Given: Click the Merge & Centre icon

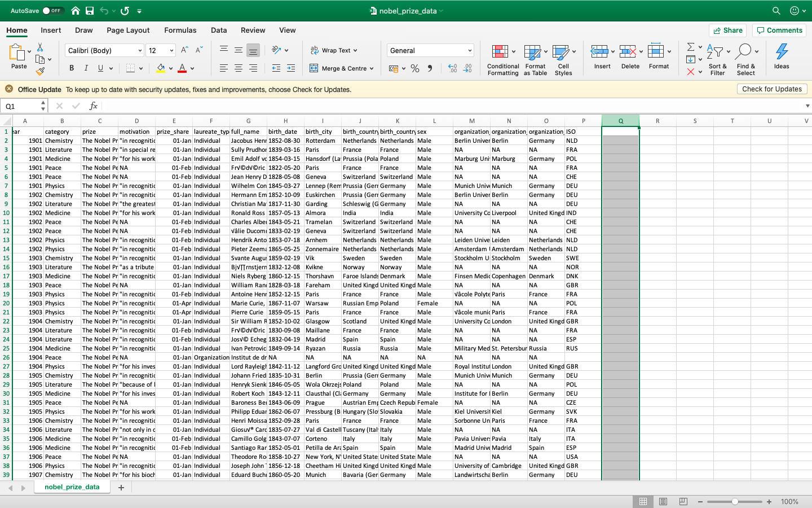Looking at the screenshot, I should click(x=314, y=68).
